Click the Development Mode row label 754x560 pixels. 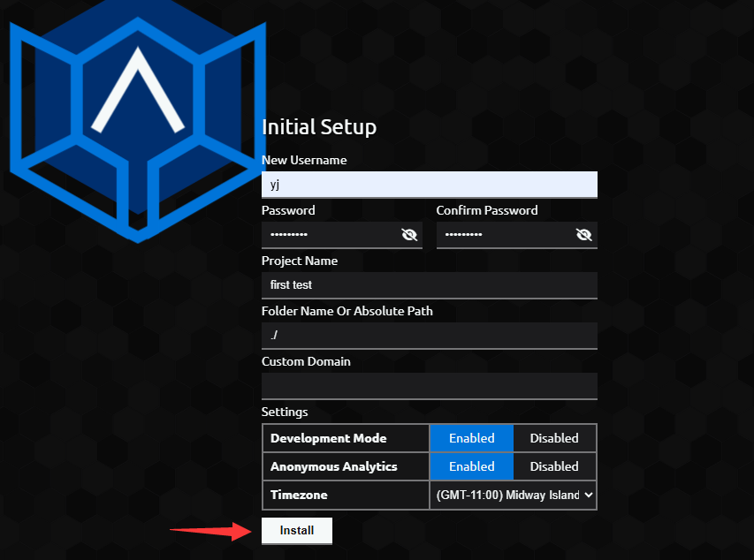point(329,438)
